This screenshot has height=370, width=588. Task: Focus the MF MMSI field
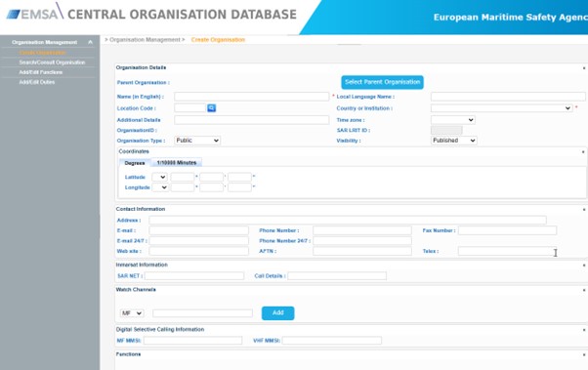192,341
